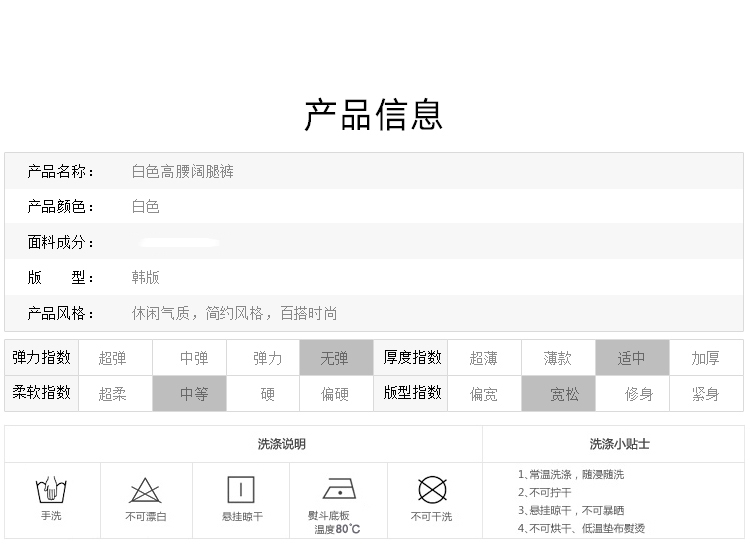Click the 弹力指数 row label
Screen dimensions: 750x553
tap(41, 357)
